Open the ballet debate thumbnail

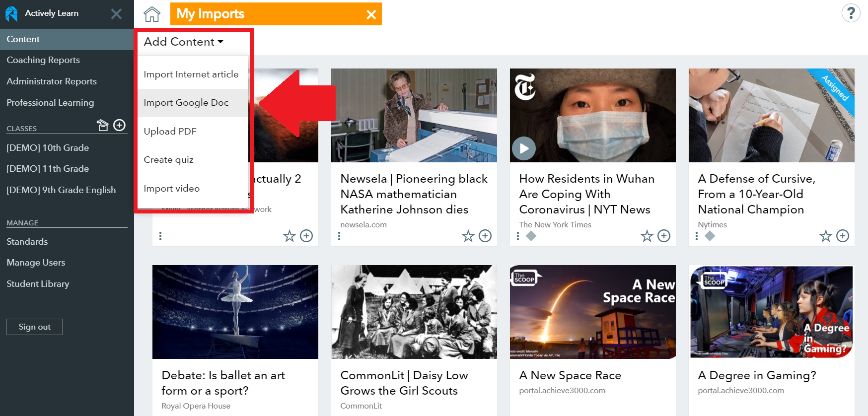(235, 312)
